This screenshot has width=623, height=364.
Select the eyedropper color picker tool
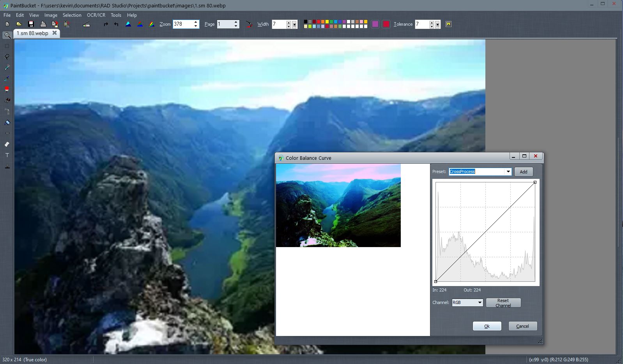click(x=7, y=79)
